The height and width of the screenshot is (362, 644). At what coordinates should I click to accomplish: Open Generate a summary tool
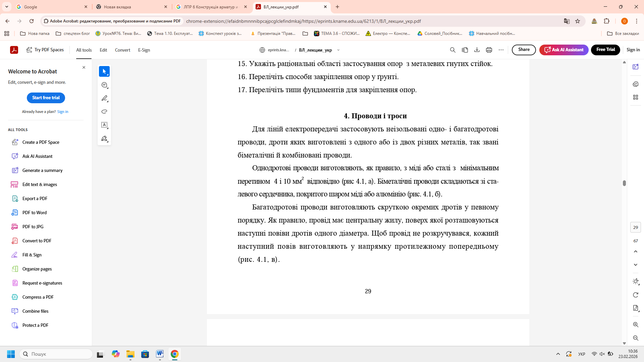click(x=42, y=170)
